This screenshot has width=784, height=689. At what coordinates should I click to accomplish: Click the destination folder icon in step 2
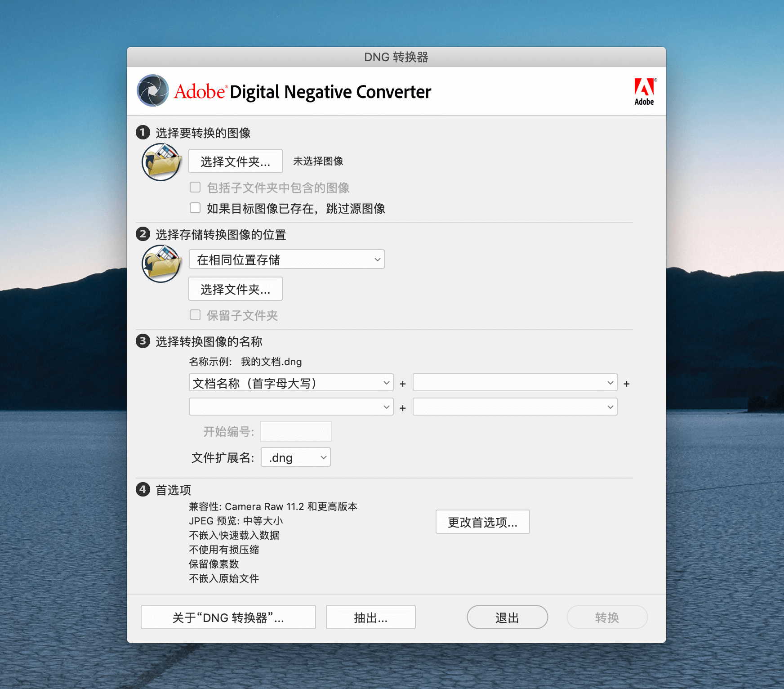pos(161,264)
